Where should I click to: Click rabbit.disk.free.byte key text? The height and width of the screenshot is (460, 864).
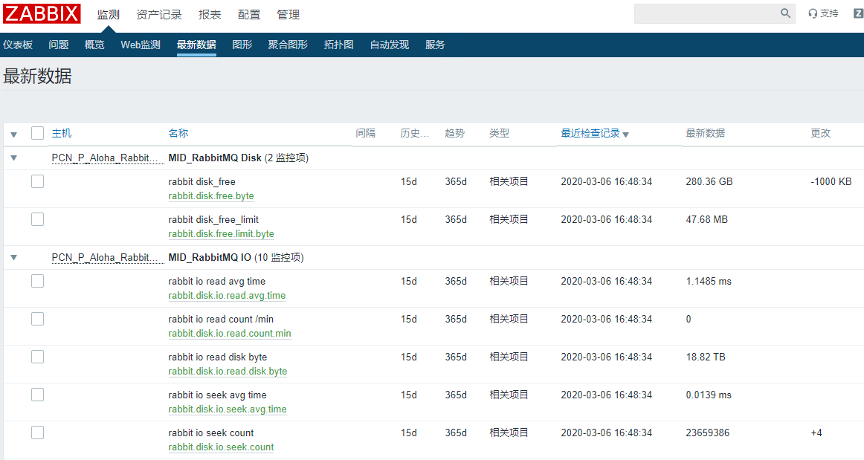[211, 196]
